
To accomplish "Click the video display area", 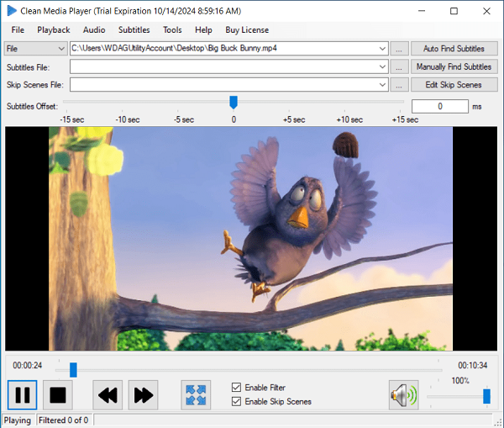I will pyautogui.click(x=250, y=239).
